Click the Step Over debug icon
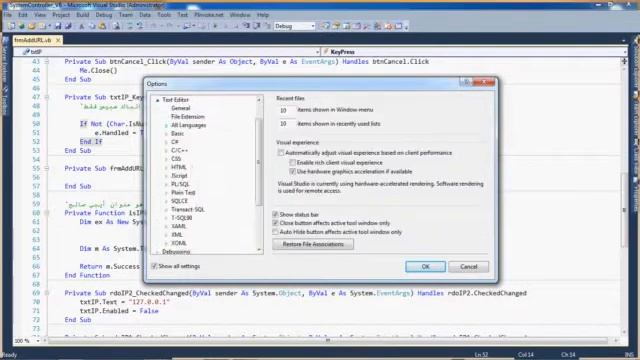The width and height of the screenshot is (640, 360). 256,26
